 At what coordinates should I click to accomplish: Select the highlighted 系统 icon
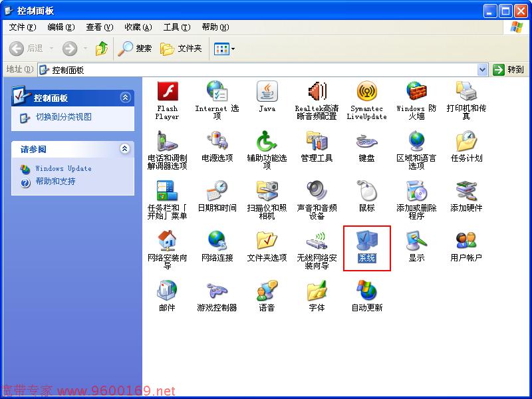(367, 247)
